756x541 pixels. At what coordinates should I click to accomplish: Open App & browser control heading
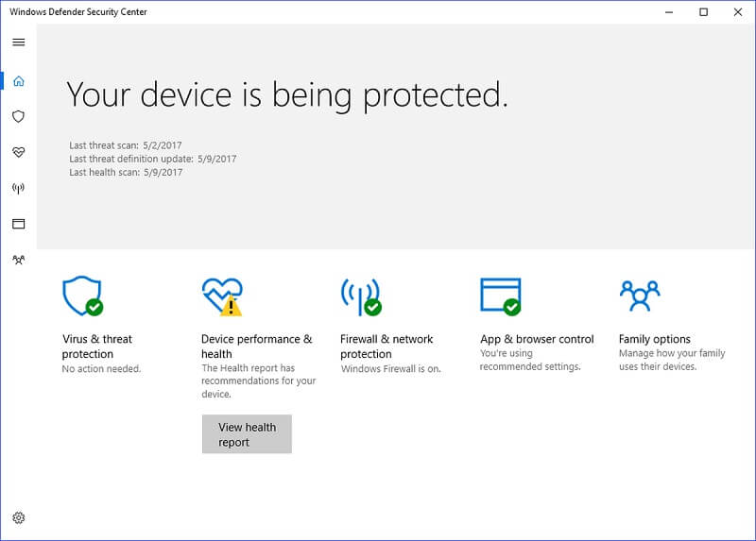coord(537,339)
